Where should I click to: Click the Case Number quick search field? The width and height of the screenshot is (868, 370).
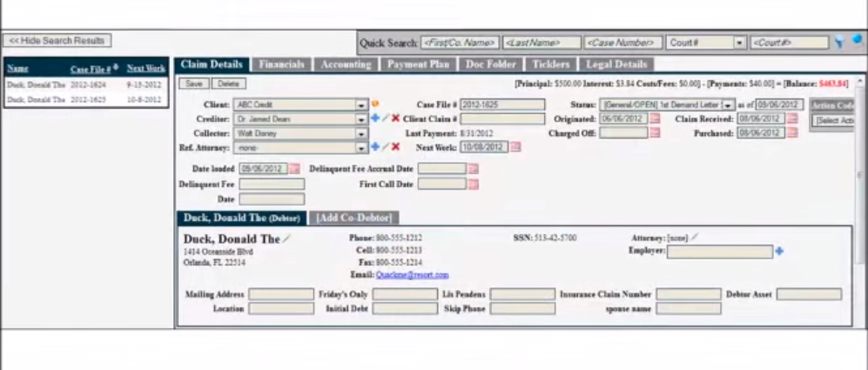click(x=622, y=43)
